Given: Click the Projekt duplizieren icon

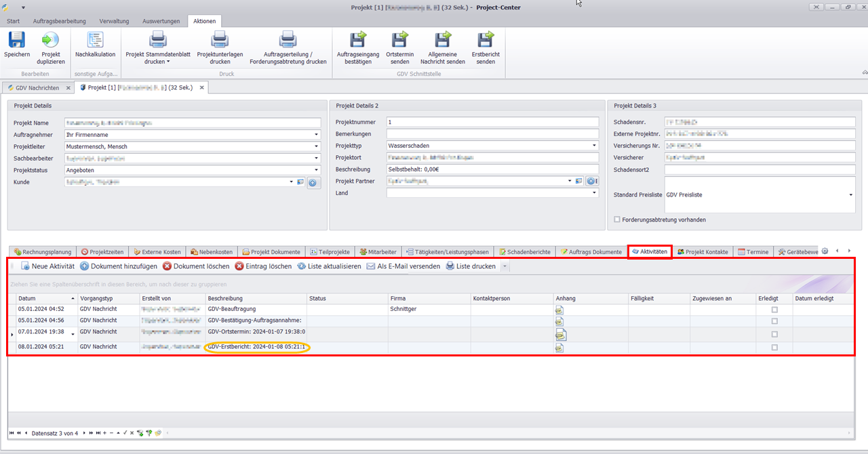Looking at the screenshot, I should pyautogui.click(x=51, y=41).
